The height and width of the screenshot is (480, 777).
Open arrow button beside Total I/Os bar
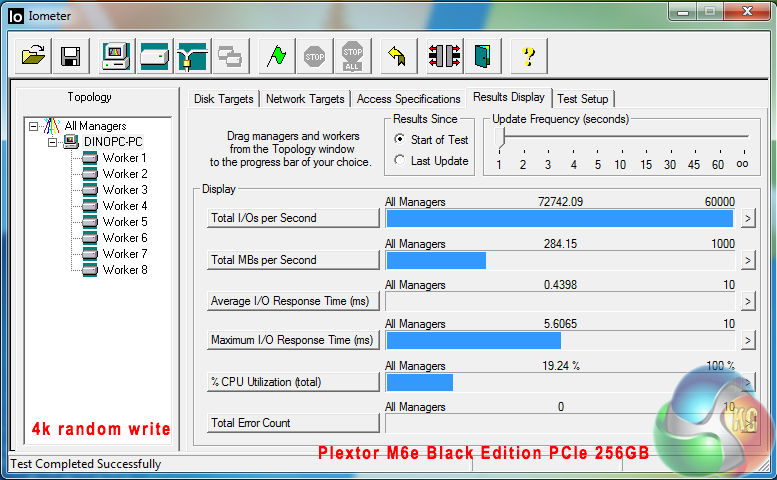(748, 218)
